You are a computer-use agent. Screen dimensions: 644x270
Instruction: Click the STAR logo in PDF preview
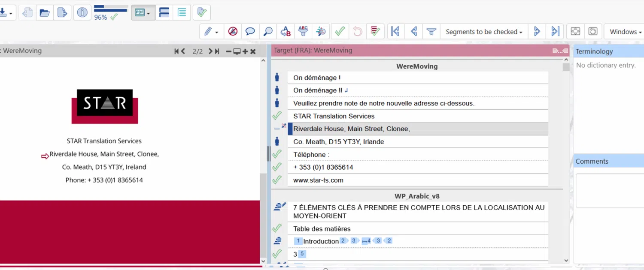(x=105, y=106)
